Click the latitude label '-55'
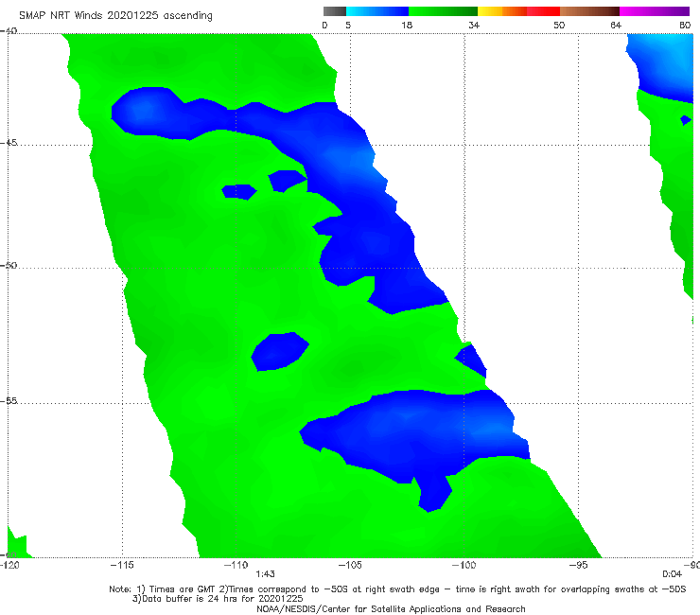 click(x=9, y=401)
